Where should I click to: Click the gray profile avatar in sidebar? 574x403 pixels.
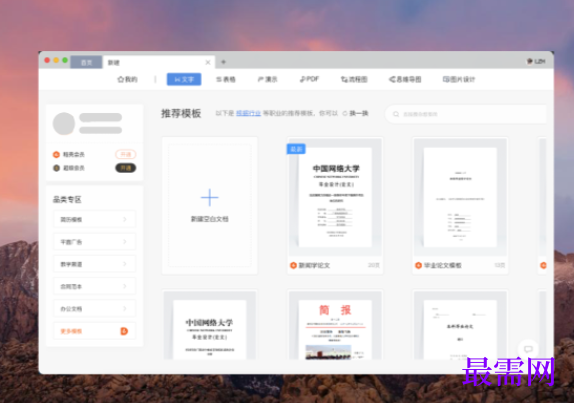(64, 124)
